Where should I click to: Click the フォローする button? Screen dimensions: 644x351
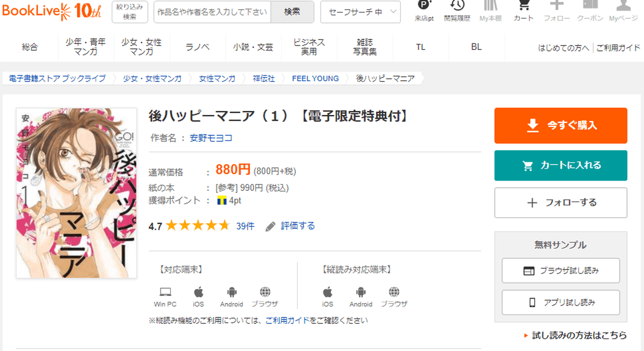point(560,202)
